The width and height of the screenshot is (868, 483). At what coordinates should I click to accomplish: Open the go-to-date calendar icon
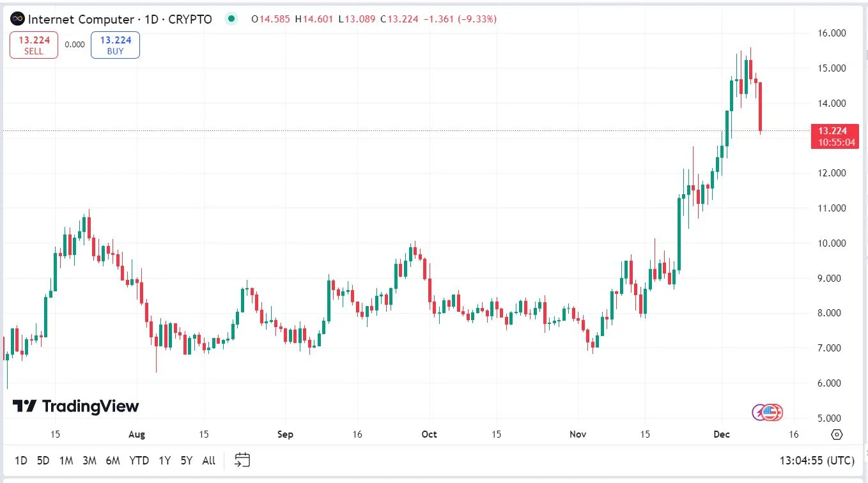tap(242, 460)
